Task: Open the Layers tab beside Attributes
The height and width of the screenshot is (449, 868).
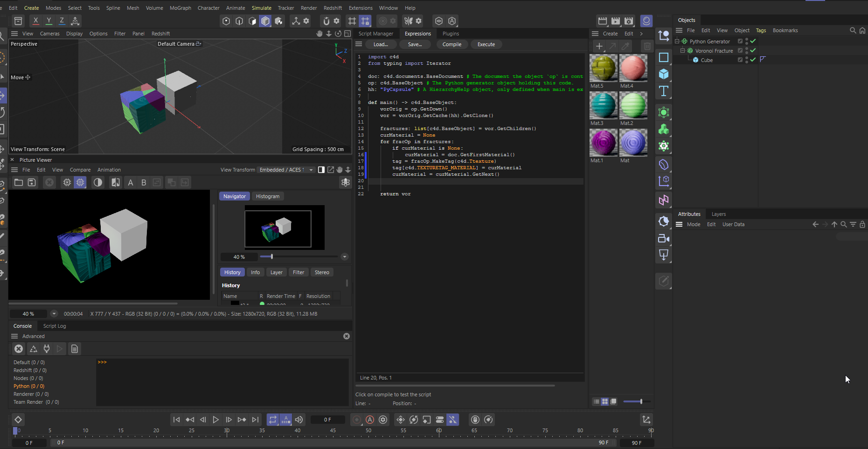Action: (x=719, y=214)
